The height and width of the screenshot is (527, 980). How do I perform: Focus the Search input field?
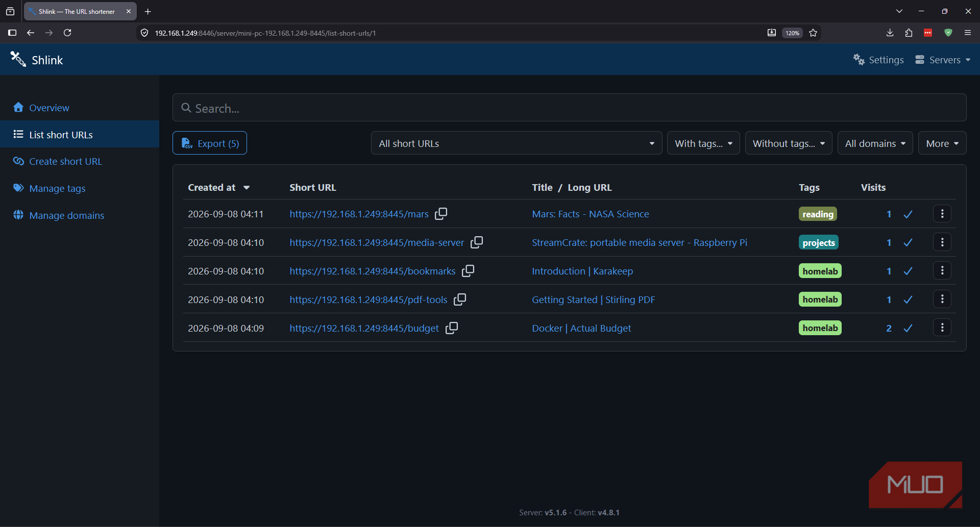[569, 108]
